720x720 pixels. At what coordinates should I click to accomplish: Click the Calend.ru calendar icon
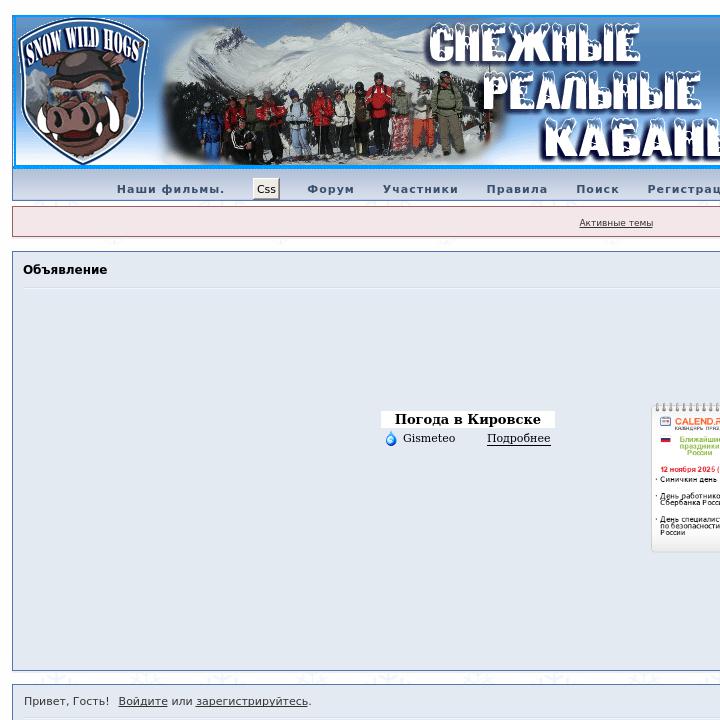click(665, 422)
